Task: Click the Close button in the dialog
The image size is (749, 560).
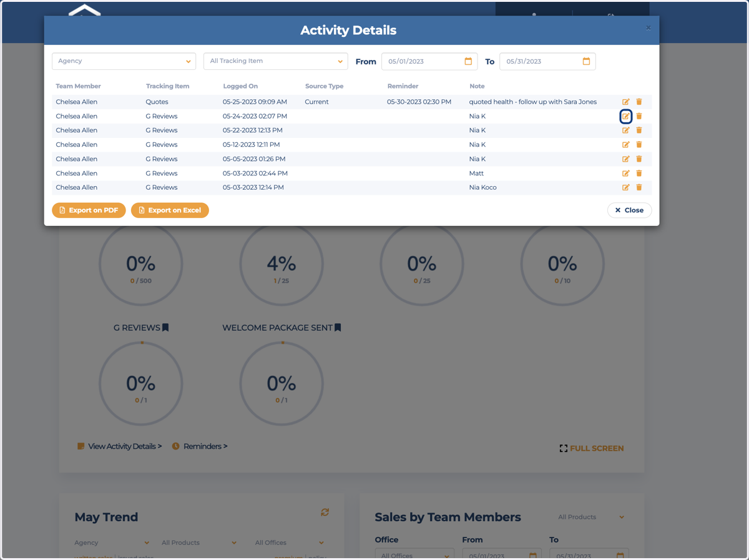Action: click(x=629, y=210)
